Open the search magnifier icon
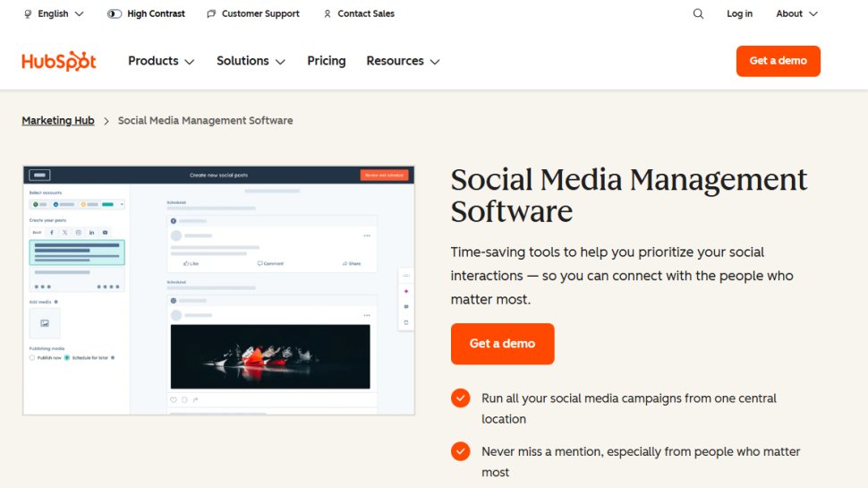Viewport: 868px width, 488px height. click(x=698, y=13)
